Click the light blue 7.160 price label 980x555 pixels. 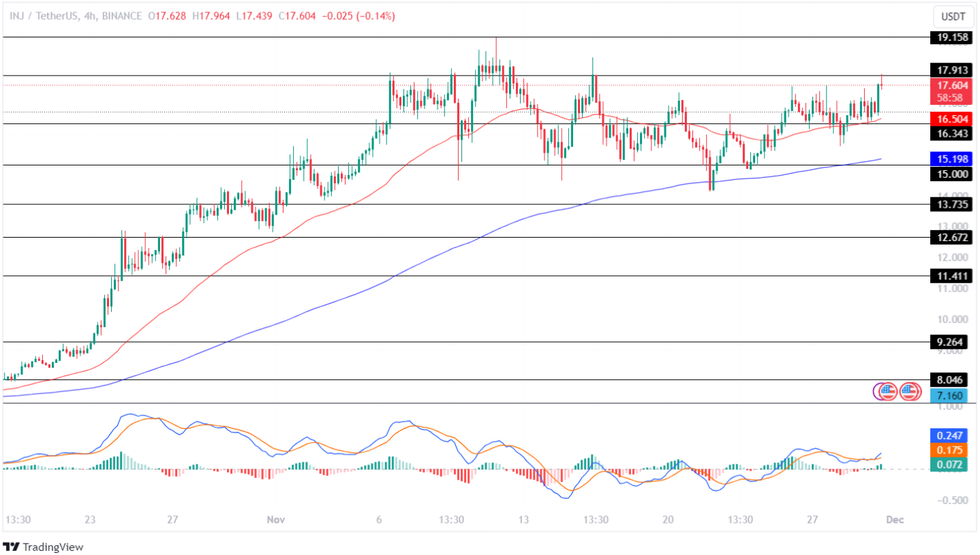949,394
